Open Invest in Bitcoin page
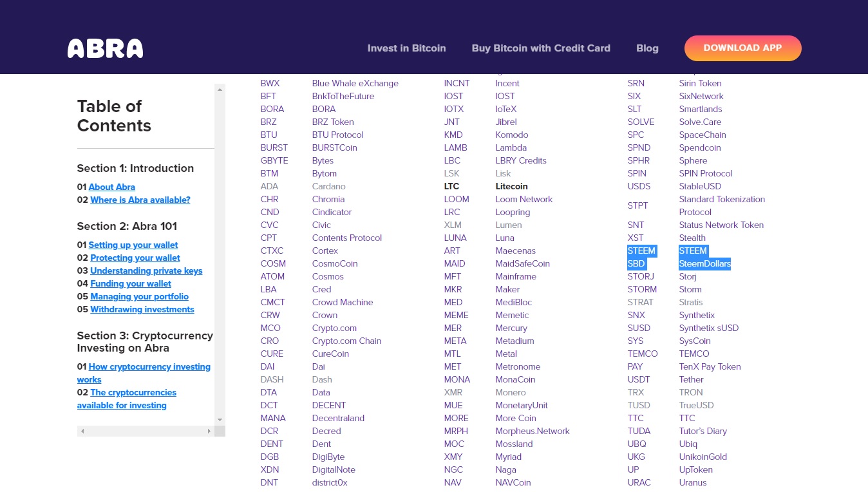 [406, 48]
